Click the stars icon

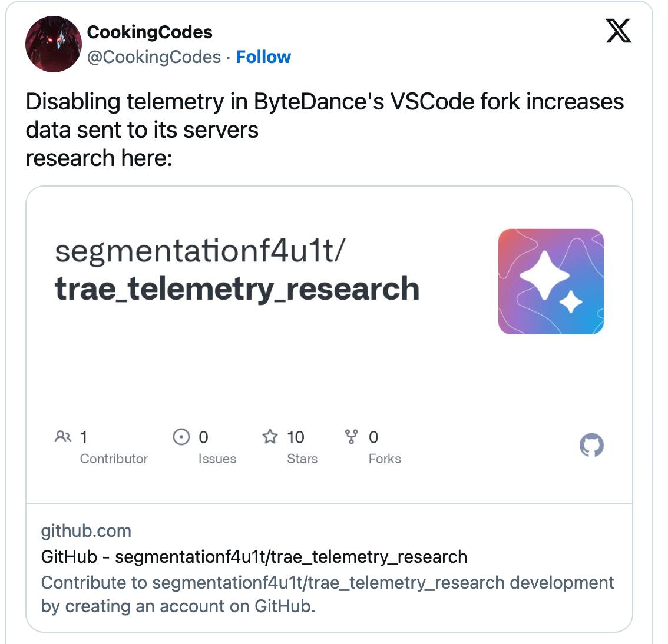click(270, 437)
